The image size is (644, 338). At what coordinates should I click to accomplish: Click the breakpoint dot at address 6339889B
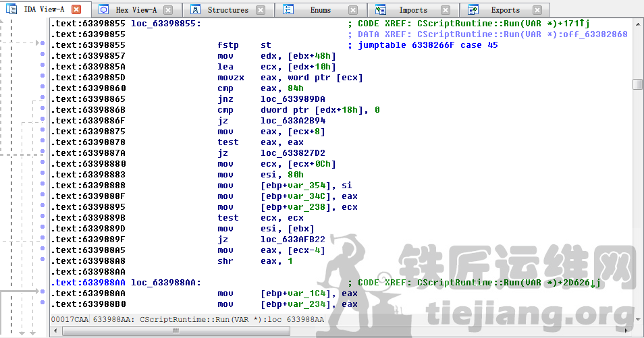(43, 216)
